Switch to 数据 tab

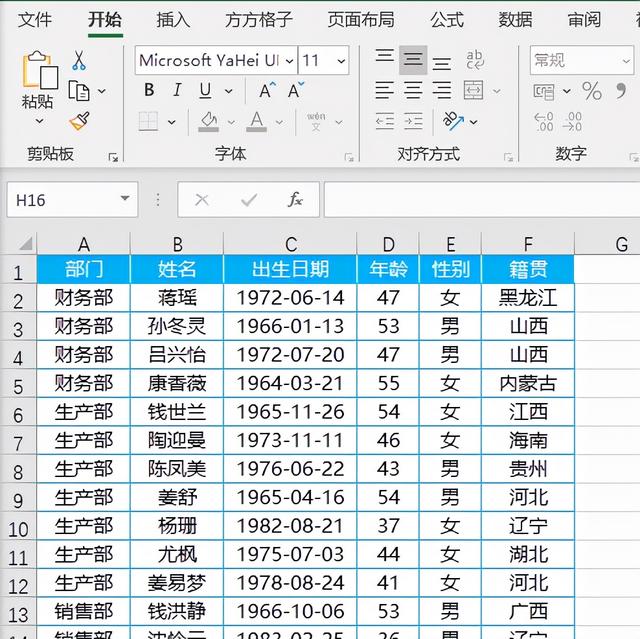pyautogui.click(x=515, y=20)
